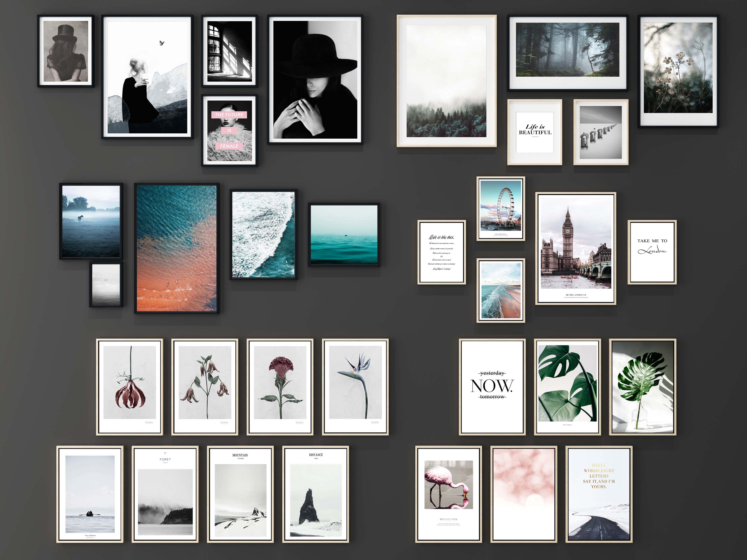Select the 'DISTANCE' black rock poster
Viewport: 747px width, 560px height.
coord(316,494)
